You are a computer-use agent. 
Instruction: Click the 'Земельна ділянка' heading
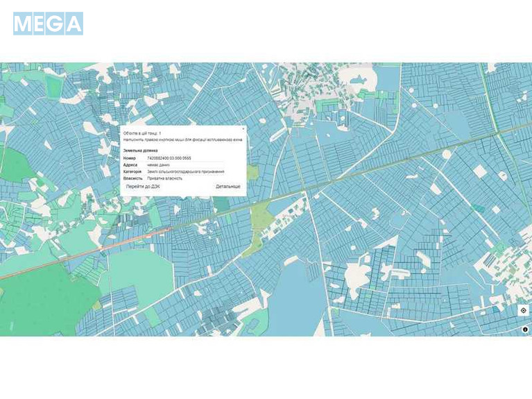pos(140,150)
